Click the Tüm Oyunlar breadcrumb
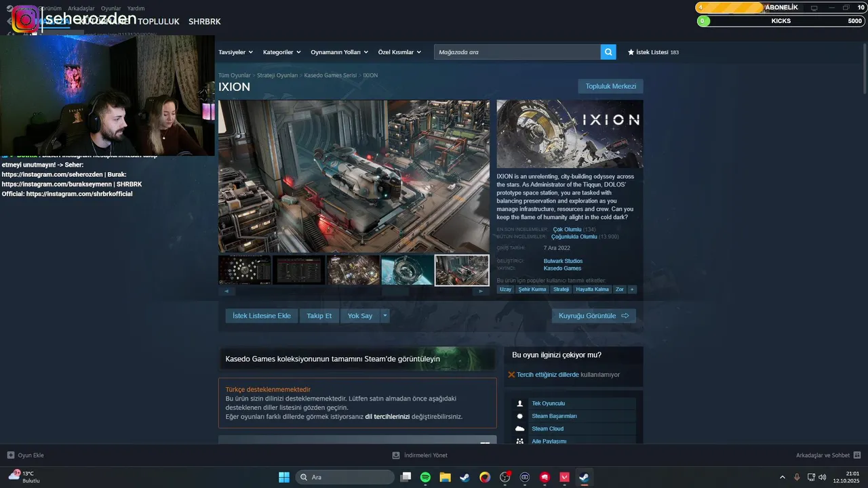868x488 pixels. point(234,75)
